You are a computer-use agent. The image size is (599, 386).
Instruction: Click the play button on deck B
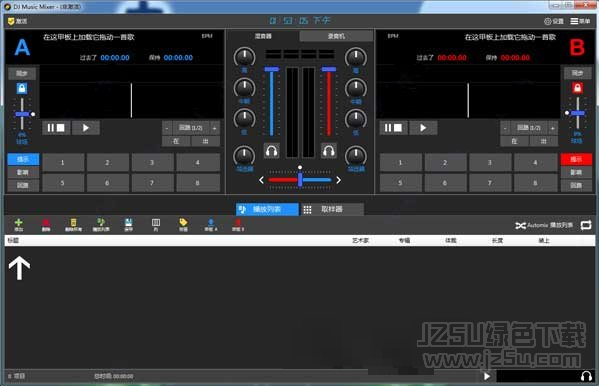coord(423,128)
